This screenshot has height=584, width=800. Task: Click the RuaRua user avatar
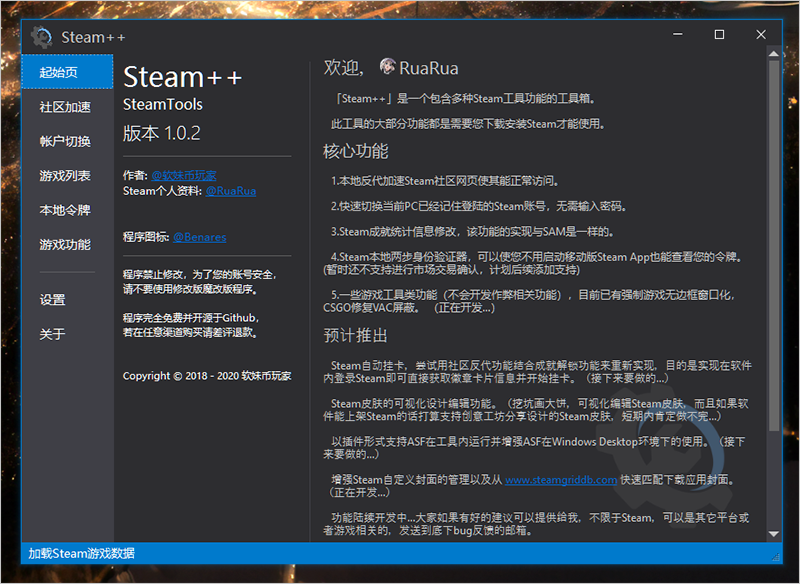pos(388,67)
